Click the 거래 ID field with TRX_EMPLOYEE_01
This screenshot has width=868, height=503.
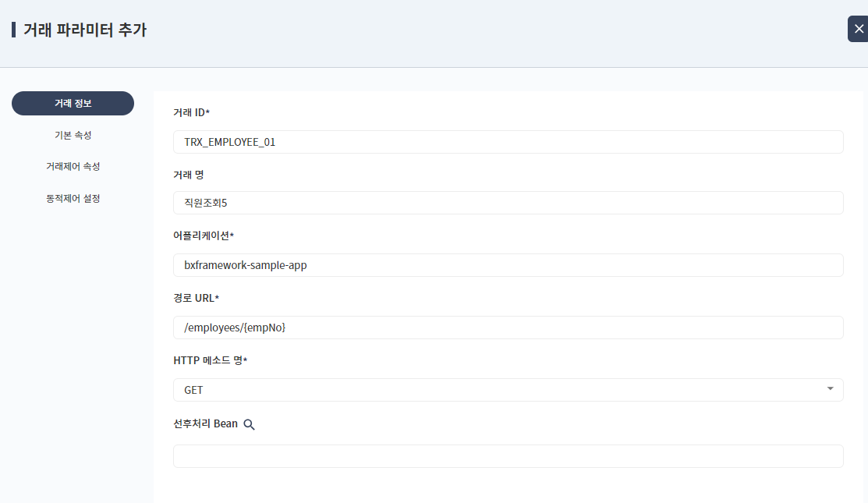coord(508,142)
